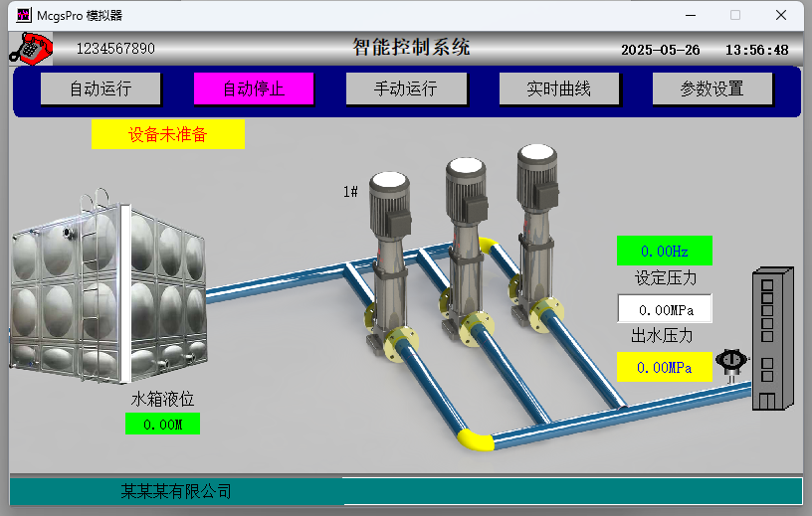Viewport: 812px width, 516px height.
Task: Click the yellow 设备未准备 status indicator
Action: click(167, 134)
